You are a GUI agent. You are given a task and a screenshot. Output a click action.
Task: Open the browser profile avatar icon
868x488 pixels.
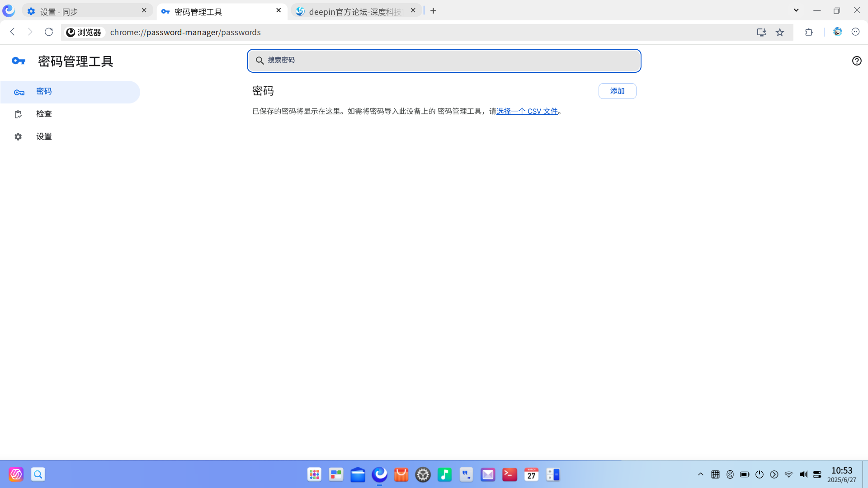pyautogui.click(x=838, y=32)
